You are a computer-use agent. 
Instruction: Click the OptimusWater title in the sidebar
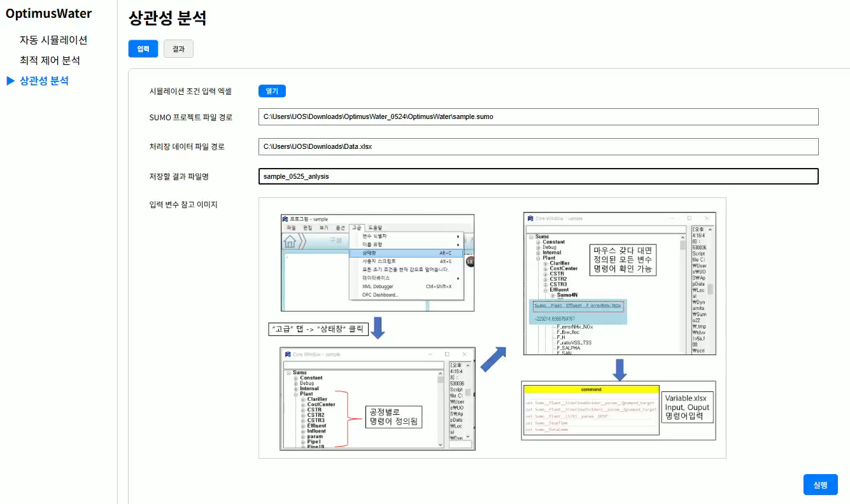(x=48, y=13)
